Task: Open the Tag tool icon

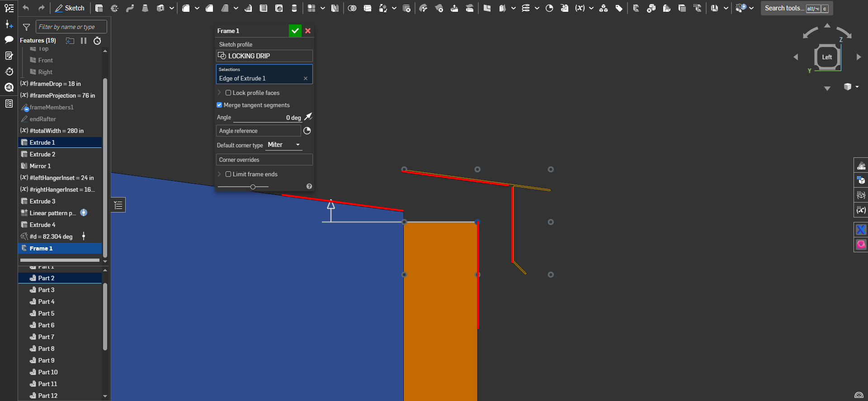Action: click(619, 8)
